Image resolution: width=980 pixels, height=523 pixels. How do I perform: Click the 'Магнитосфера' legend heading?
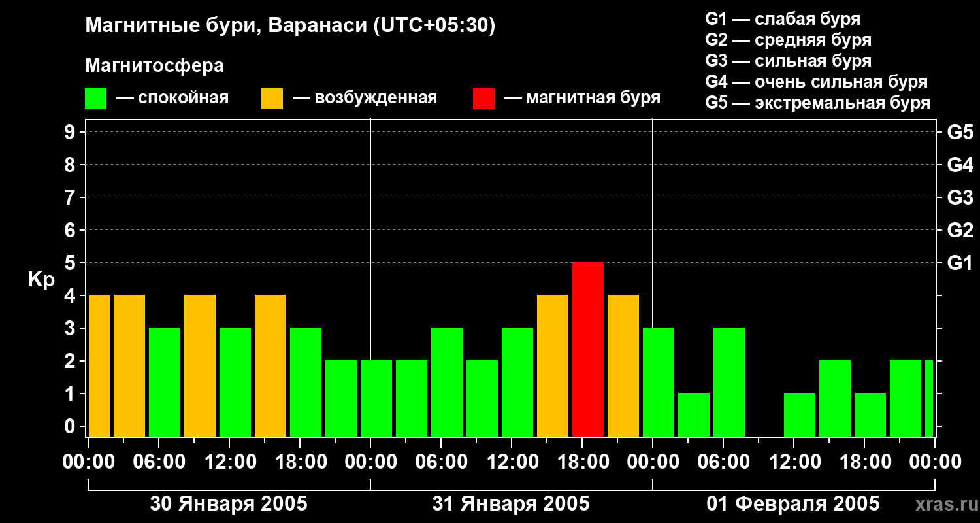[x=154, y=66]
